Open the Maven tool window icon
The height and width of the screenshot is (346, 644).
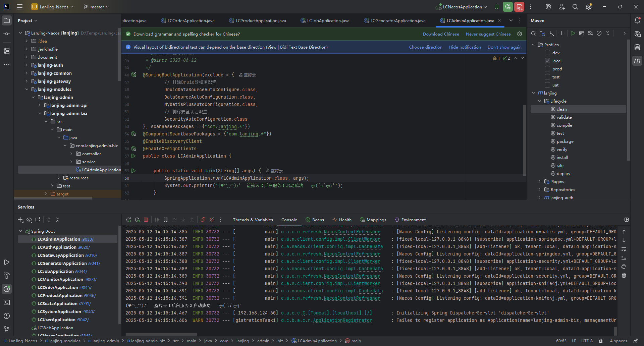coord(637,61)
